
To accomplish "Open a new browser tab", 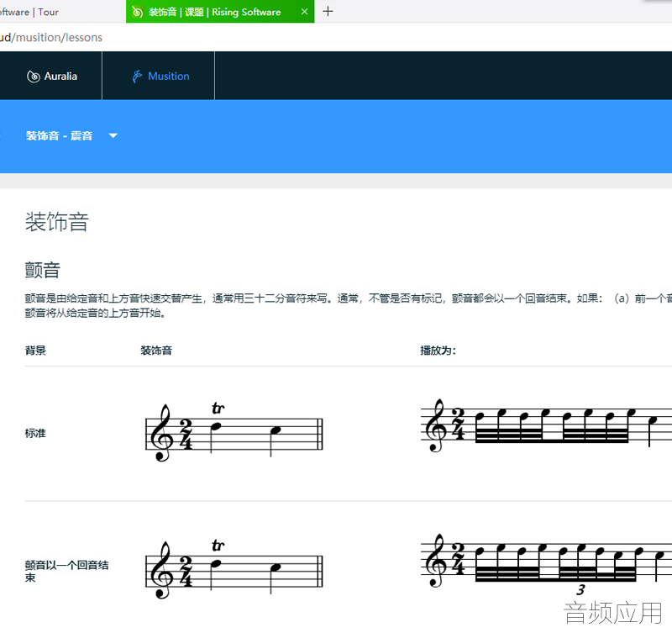I will tap(328, 12).
